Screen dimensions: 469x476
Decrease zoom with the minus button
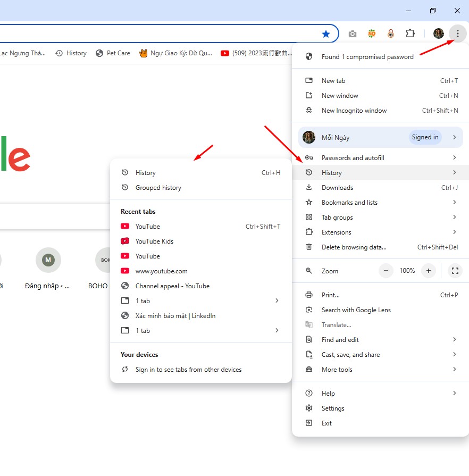[x=386, y=271]
